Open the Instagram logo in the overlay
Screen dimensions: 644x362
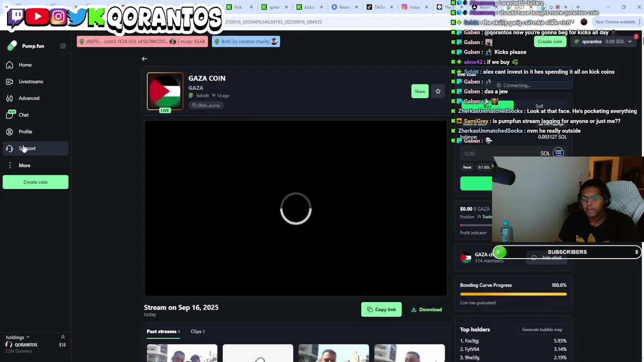[x=58, y=17]
